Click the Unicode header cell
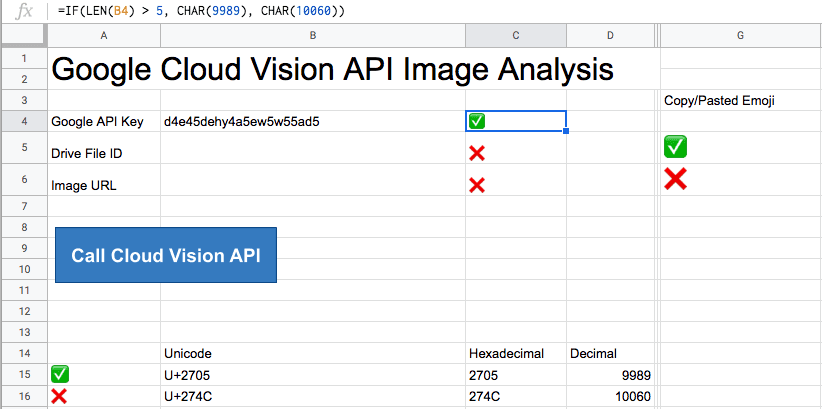 click(x=313, y=353)
